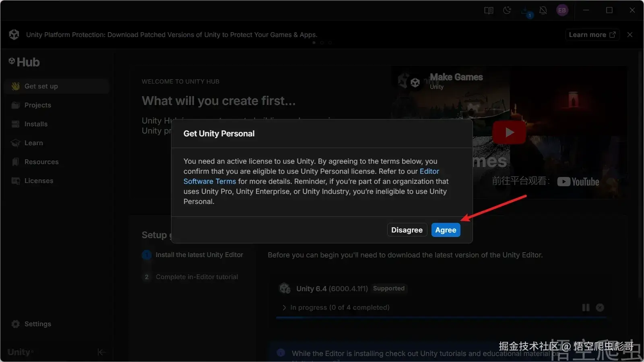
Task: Open Installs in the sidebar
Action: coord(56,124)
